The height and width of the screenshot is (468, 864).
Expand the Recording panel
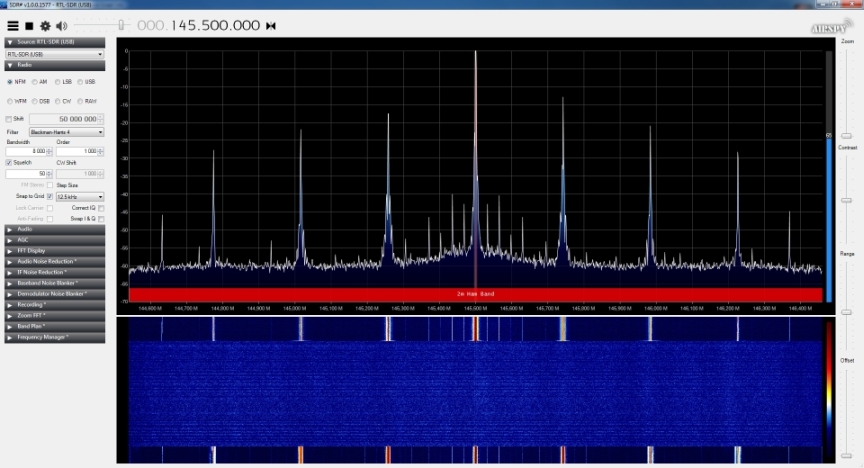pyautogui.click(x=54, y=305)
